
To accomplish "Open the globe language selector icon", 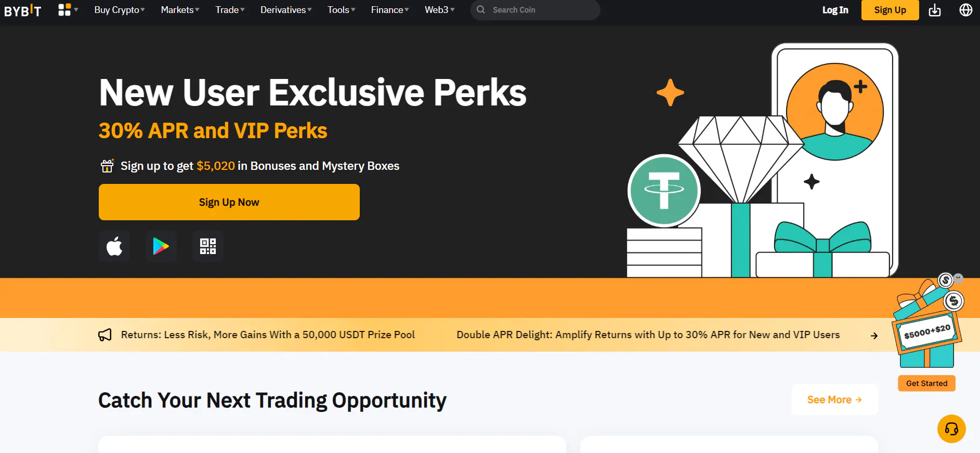I will click(x=965, y=10).
